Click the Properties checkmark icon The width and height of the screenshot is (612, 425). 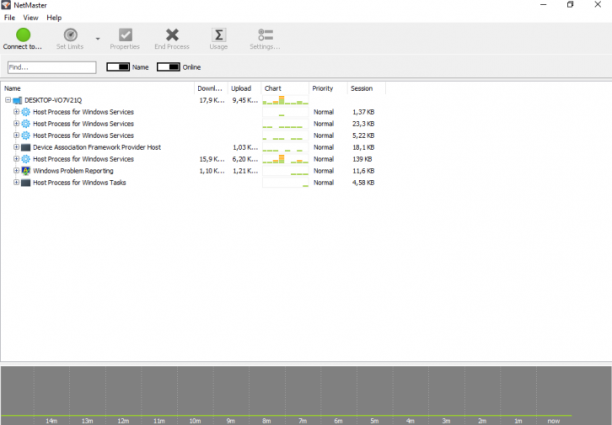click(125, 35)
